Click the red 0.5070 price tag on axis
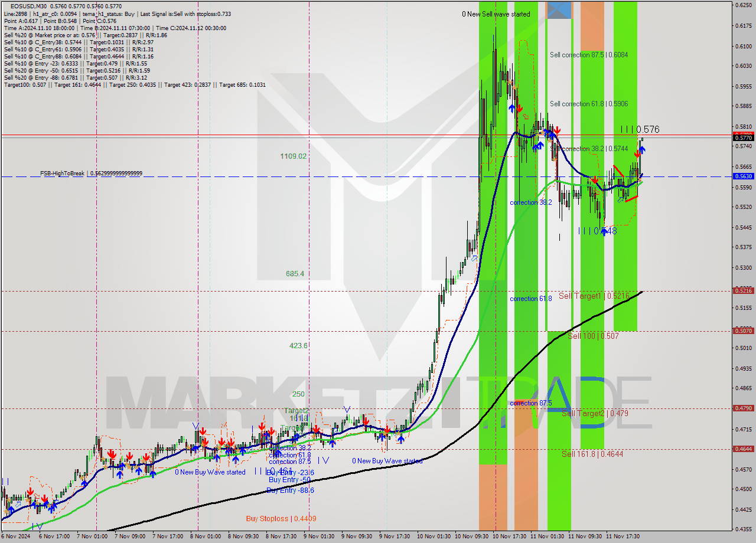Viewport: 756px width, 543px height. coord(743,331)
